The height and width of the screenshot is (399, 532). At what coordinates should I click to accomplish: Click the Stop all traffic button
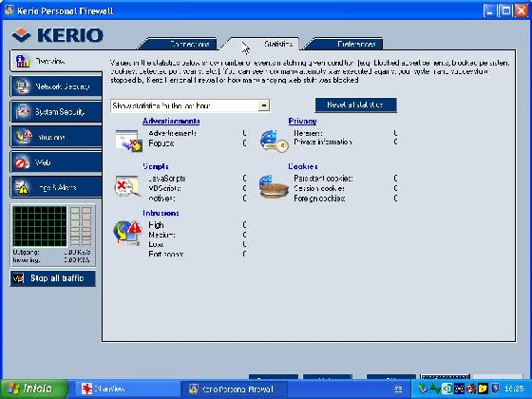(x=53, y=278)
